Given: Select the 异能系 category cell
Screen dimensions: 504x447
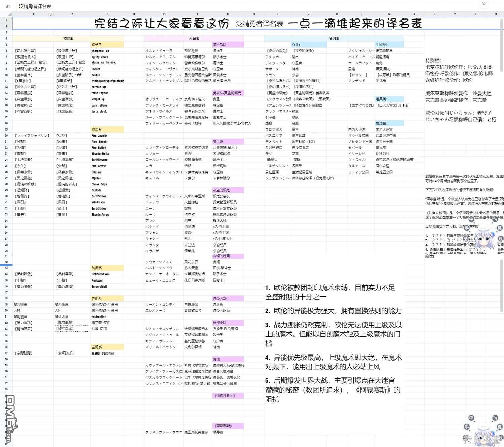Looking at the screenshot, I should (x=107, y=298).
